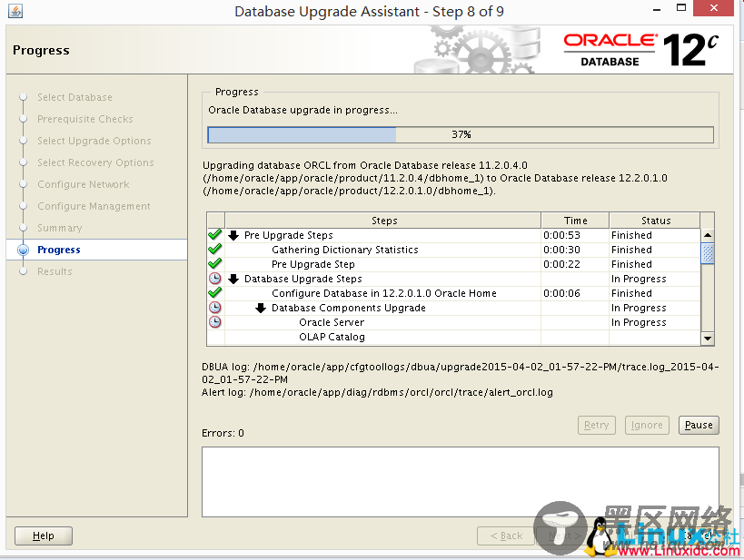The image size is (744, 560).
Task: Click the DBUA log path text
Action: coord(461,373)
